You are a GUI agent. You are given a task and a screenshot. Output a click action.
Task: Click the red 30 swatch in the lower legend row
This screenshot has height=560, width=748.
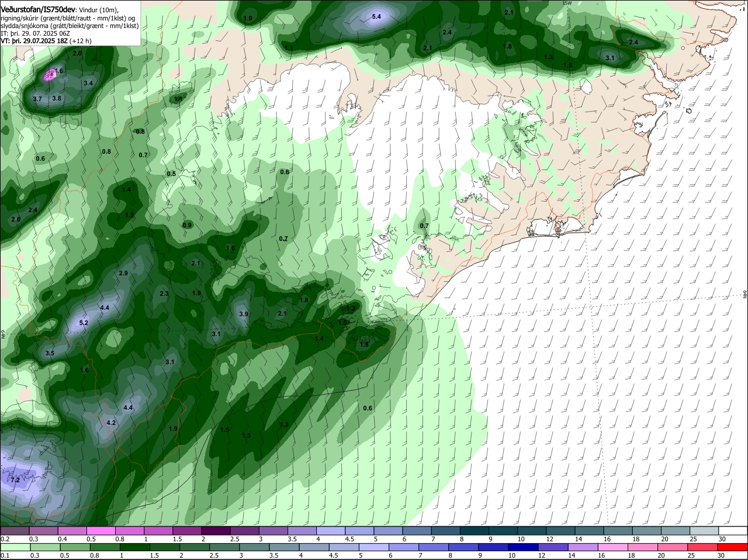(733, 547)
